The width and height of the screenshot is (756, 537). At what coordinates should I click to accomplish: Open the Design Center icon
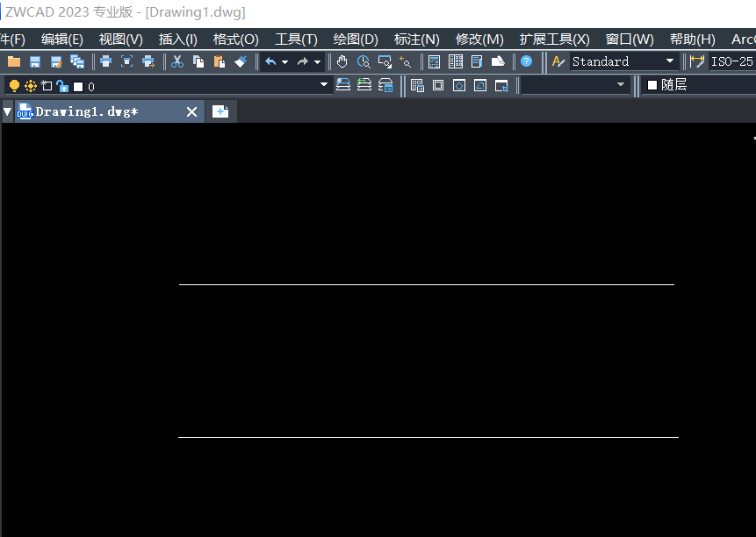(498, 61)
